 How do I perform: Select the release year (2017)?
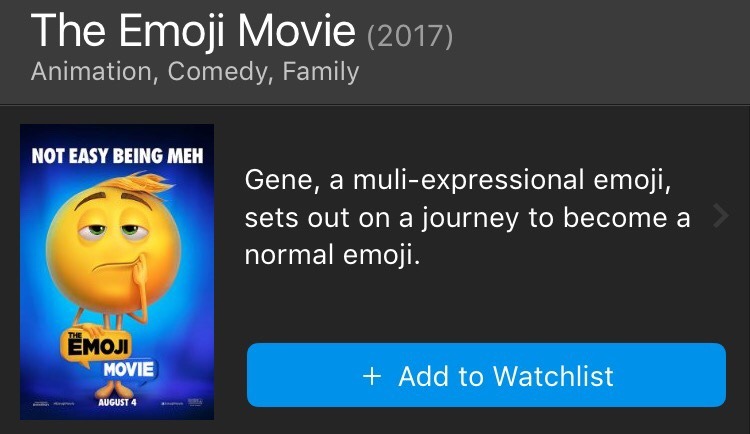pos(410,36)
